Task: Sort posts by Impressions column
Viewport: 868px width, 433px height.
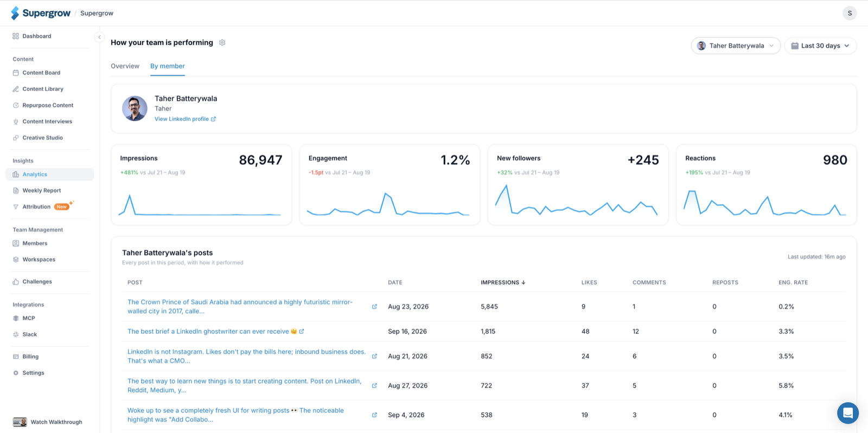Action: pyautogui.click(x=503, y=282)
